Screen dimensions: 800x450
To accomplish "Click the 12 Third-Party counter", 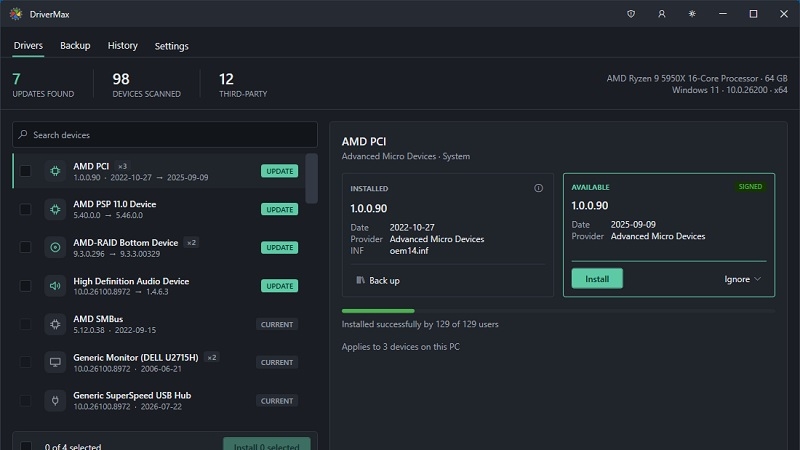I will (243, 85).
